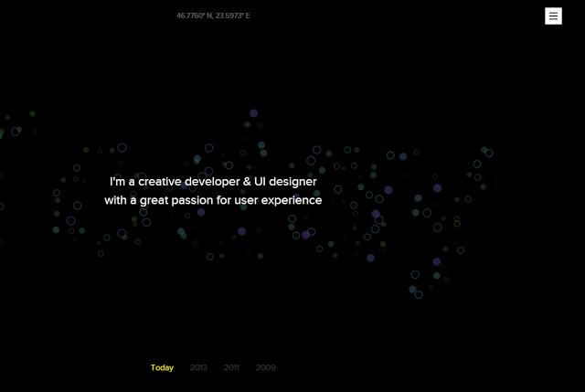Click the 46.7760° N, 23.5973° E coordinates
585x392 pixels.
pos(213,16)
